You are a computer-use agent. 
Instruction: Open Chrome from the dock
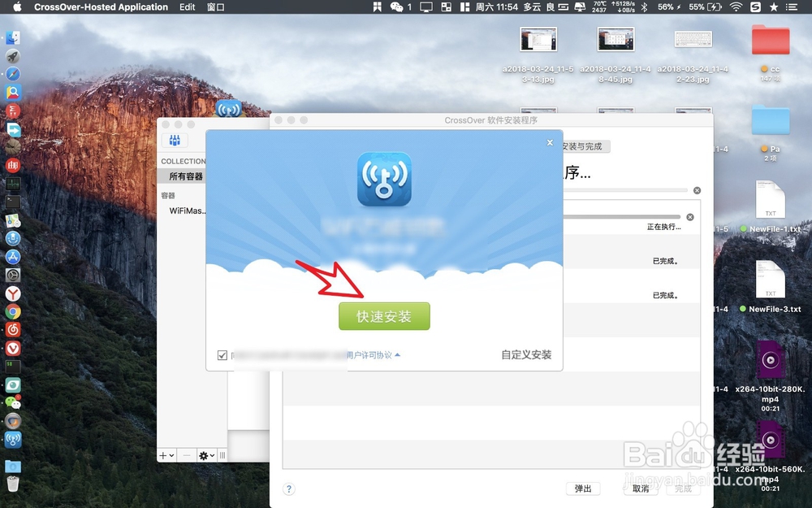(13, 311)
